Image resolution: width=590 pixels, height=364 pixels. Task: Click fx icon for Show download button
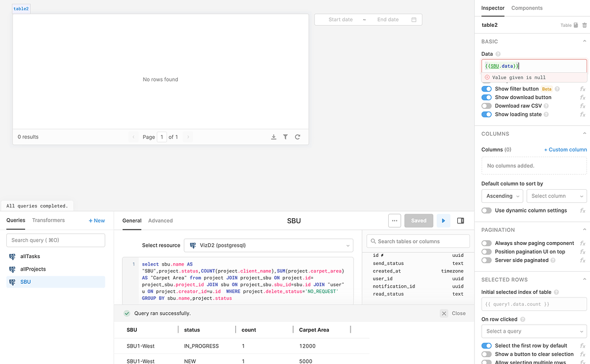583,97
